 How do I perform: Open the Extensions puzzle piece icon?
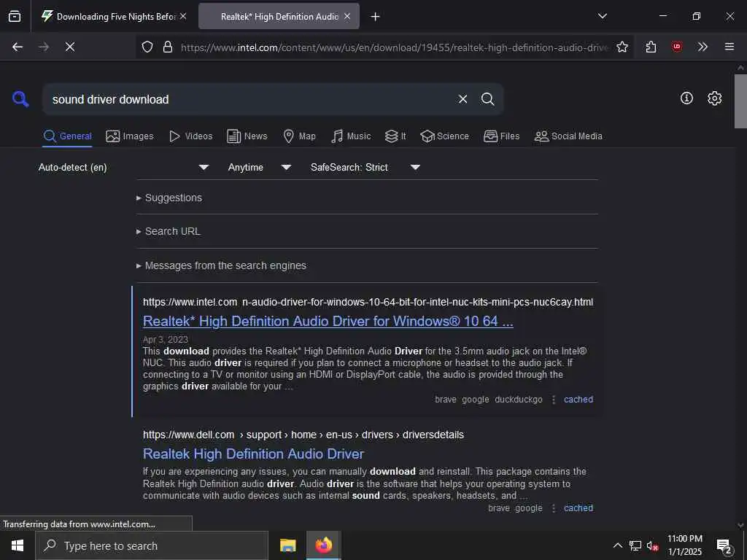[651, 47]
